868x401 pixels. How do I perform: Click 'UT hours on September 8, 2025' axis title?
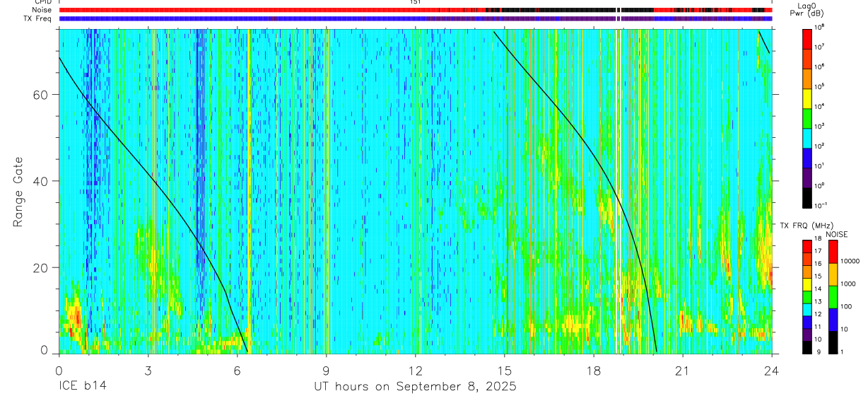pos(416,387)
